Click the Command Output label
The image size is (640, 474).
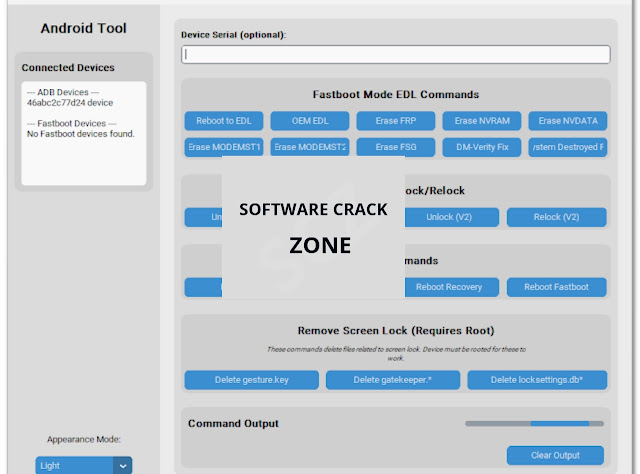tap(233, 423)
